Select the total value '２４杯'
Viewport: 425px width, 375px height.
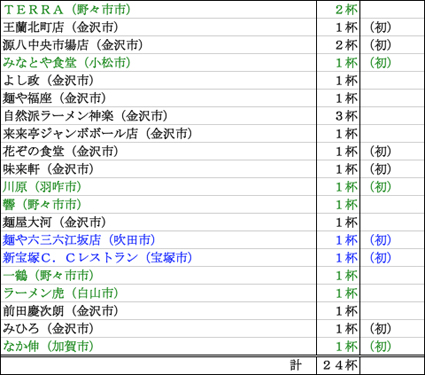[x=340, y=365]
